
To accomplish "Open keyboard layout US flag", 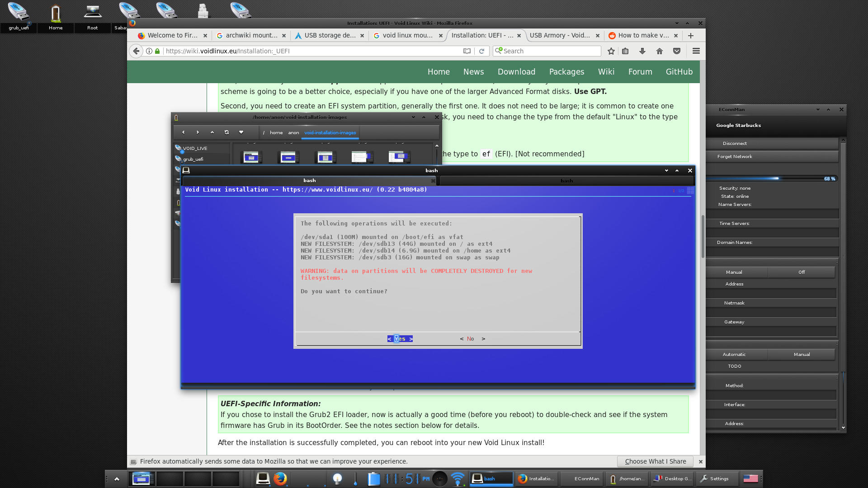I will point(750,479).
